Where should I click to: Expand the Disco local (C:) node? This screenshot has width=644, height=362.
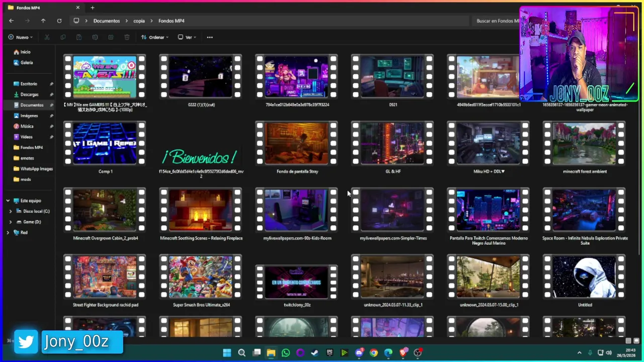click(11, 211)
